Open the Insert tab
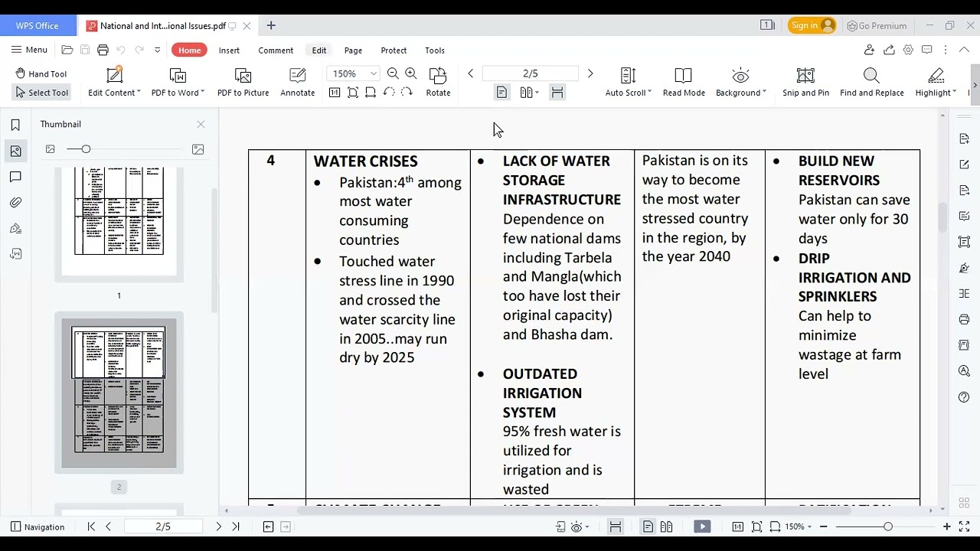Viewport: 980px width, 551px height. click(229, 51)
